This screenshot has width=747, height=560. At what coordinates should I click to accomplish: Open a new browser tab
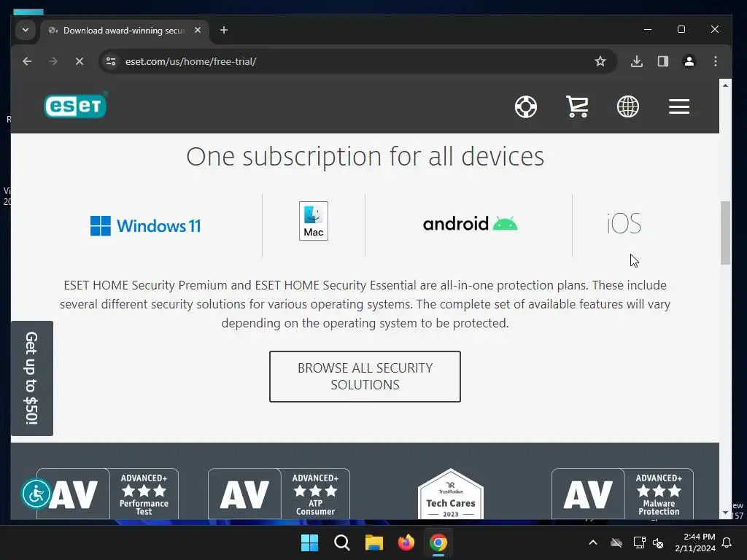click(x=223, y=30)
